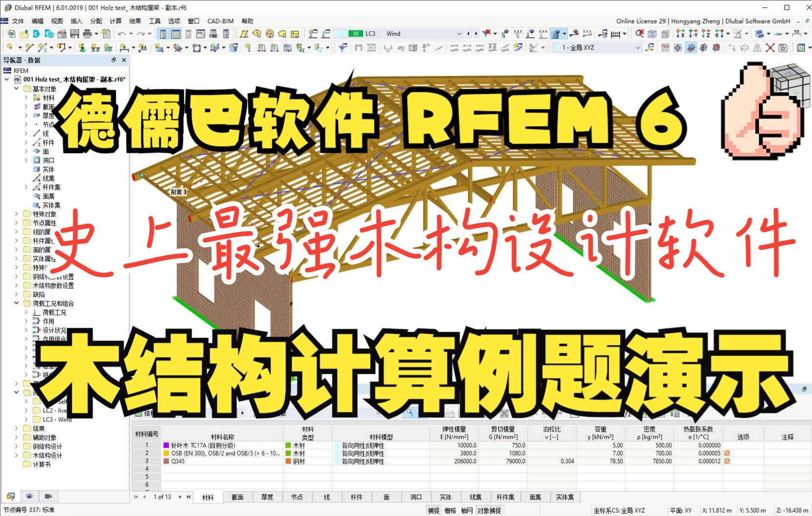
Task: Expand the 木结构设计 tree node
Action: pos(17,455)
